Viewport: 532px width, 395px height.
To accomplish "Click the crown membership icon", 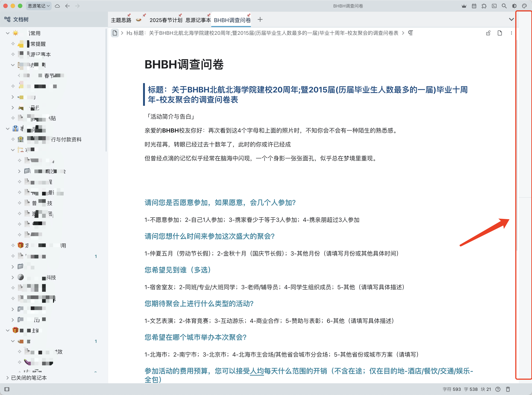I will point(464,6).
